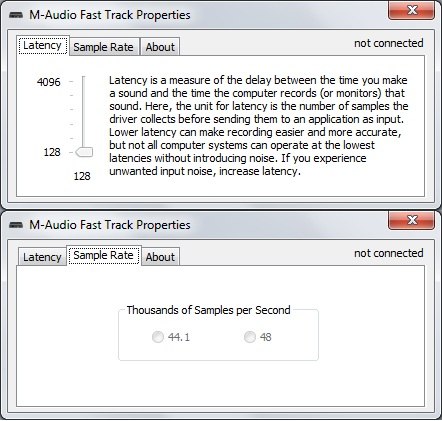The height and width of the screenshot is (421, 442).
Task: Select the 44.1 sample rate radio button
Action: pyautogui.click(x=158, y=337)
